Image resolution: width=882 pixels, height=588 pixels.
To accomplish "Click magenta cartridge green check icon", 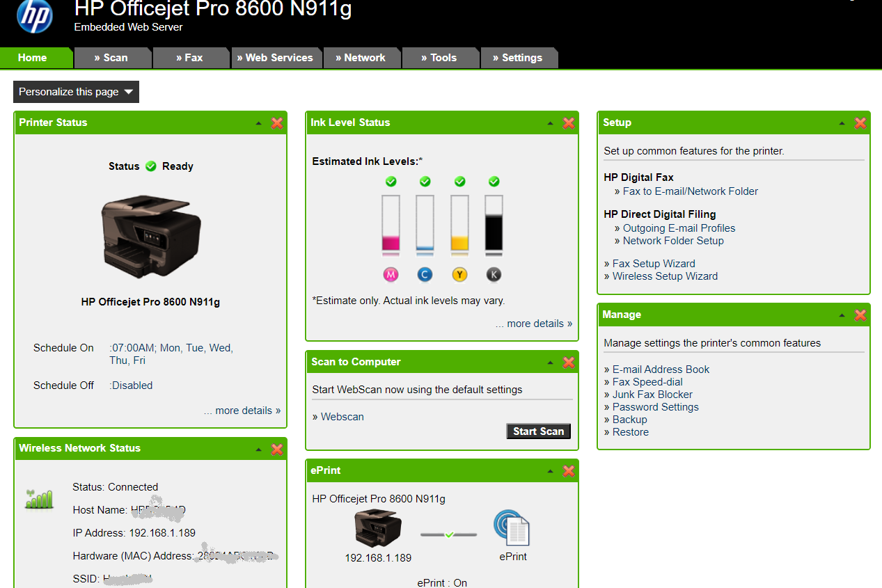I will [391, 182].
